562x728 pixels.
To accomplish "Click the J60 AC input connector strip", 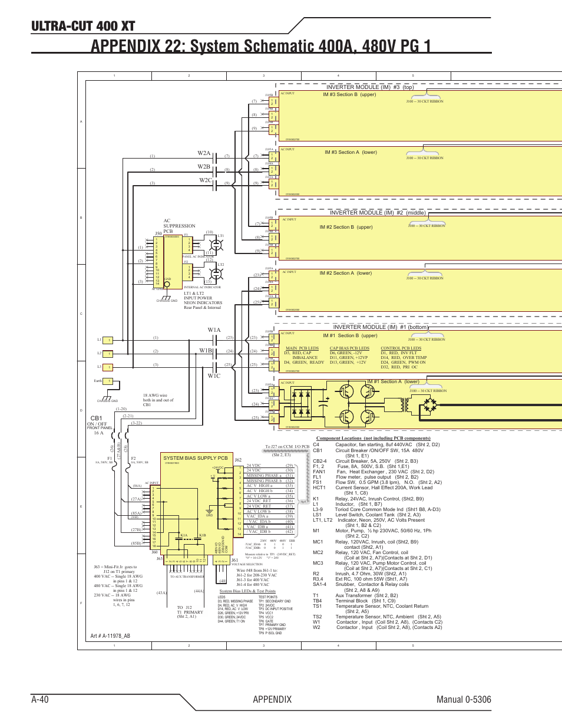I will [154, 516].
